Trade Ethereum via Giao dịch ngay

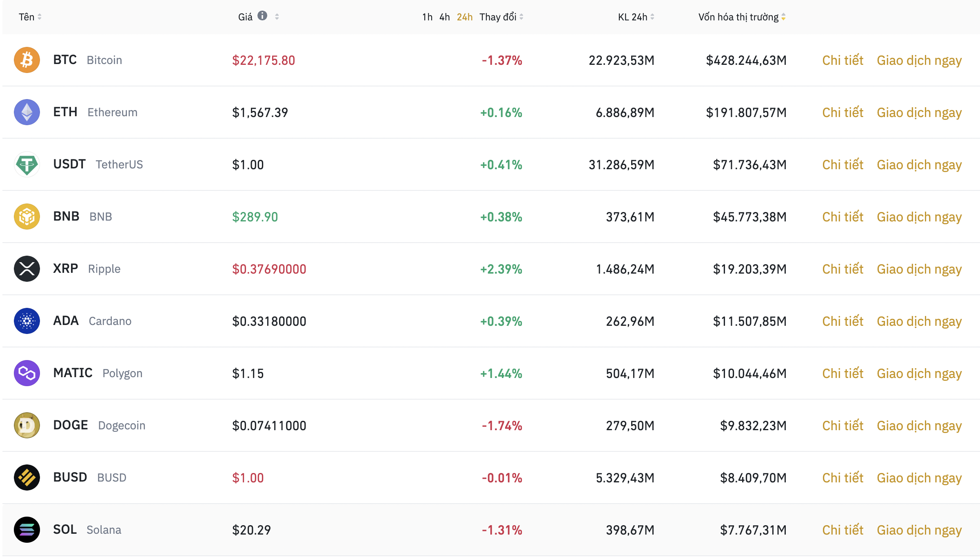click(919, 113)
